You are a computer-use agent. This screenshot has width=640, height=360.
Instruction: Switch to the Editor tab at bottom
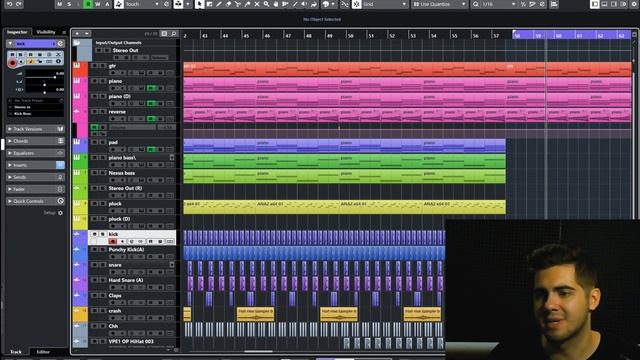(x=43, y=351)
